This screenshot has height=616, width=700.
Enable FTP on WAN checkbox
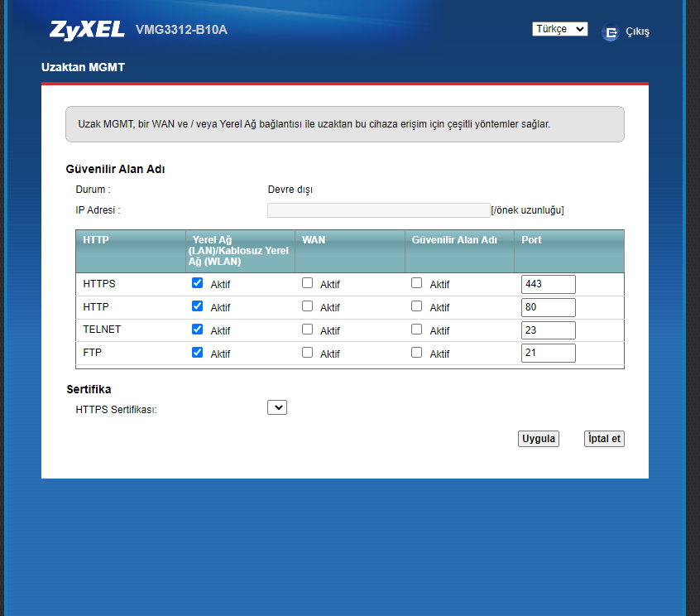tap(307, 353)
